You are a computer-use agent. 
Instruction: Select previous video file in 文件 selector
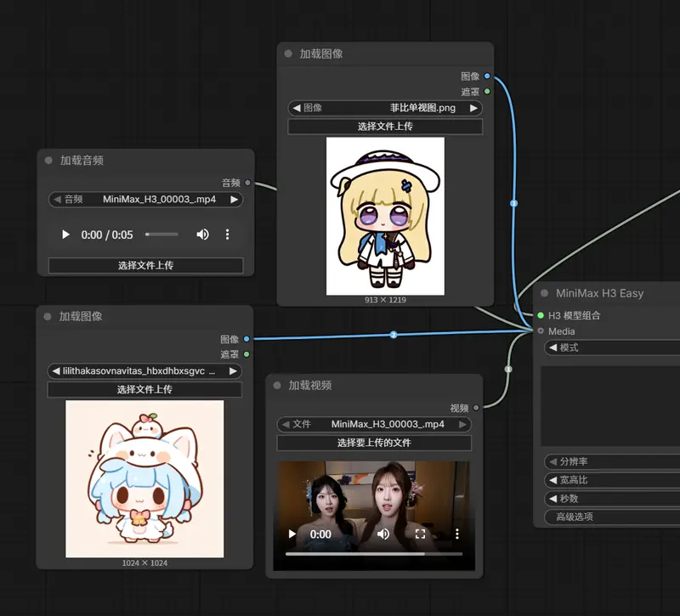tap(286, 424)
